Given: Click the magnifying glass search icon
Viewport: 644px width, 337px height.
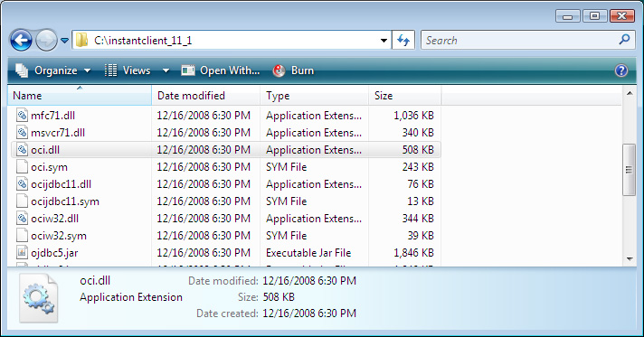Looking at the screenshot, I should (x=624, y=40).
